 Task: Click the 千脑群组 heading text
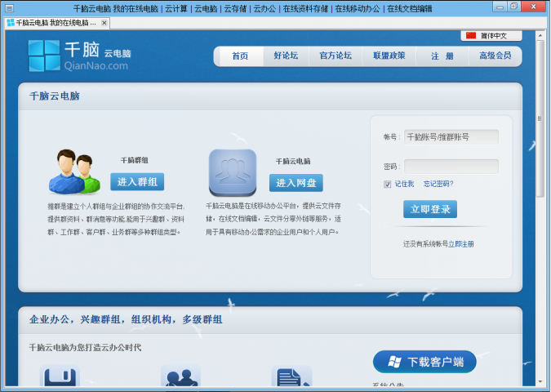134,160
